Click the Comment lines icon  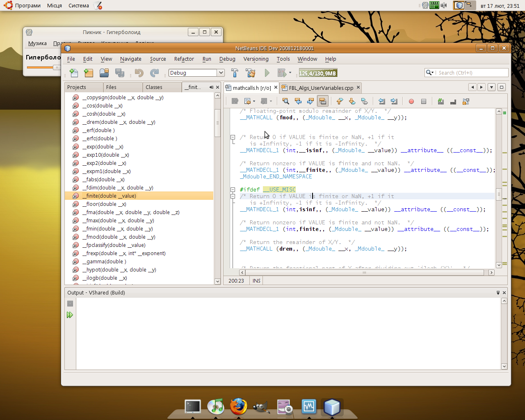click(441, 101)
